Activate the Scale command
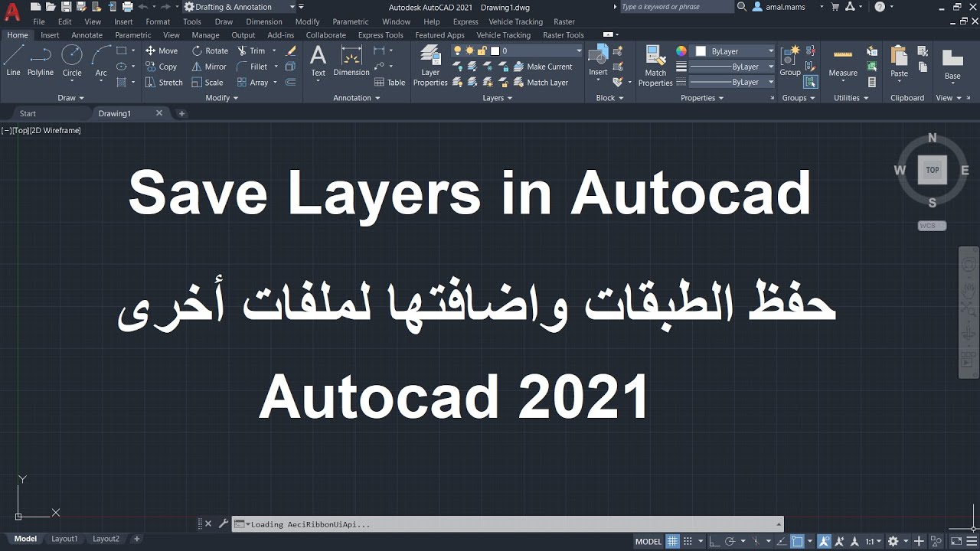 207,83
